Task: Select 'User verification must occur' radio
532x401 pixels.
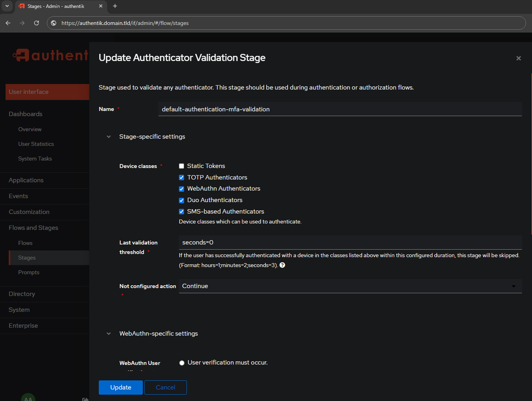Action: 182,363
